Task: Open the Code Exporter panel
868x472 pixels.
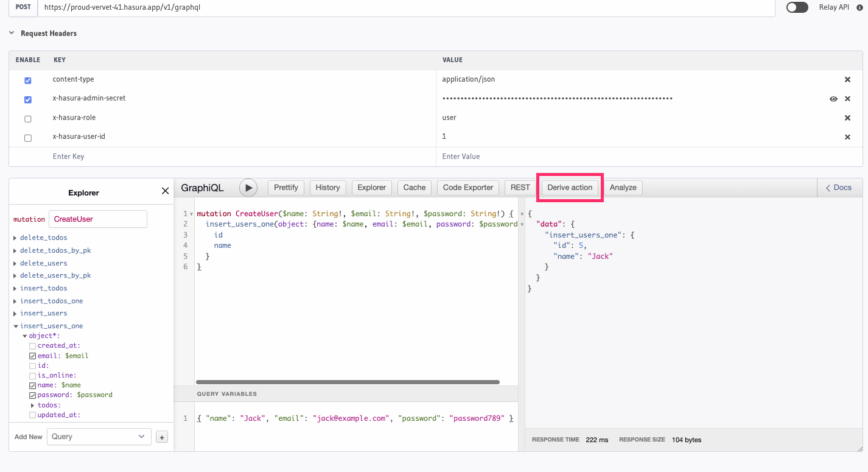Action: coord(468,188)
